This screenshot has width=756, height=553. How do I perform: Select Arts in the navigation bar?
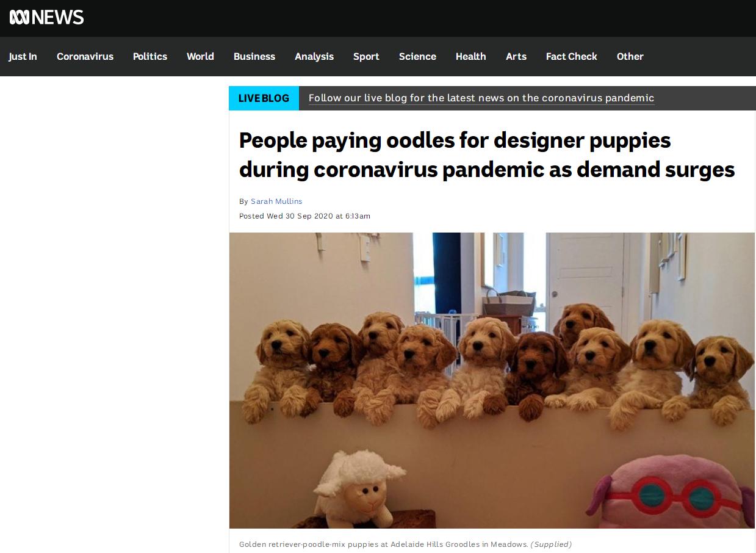click(516, 56)
